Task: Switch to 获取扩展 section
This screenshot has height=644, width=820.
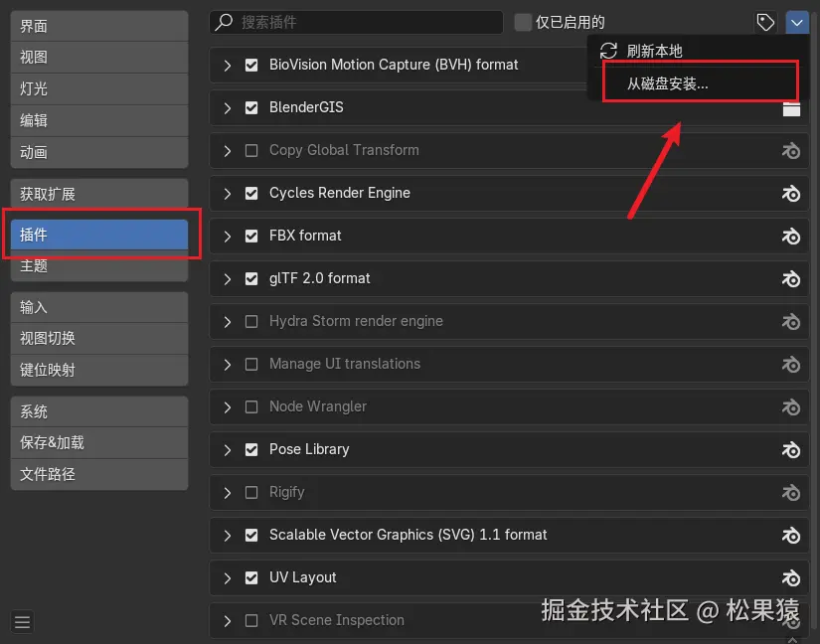Action: pos(99,195)
